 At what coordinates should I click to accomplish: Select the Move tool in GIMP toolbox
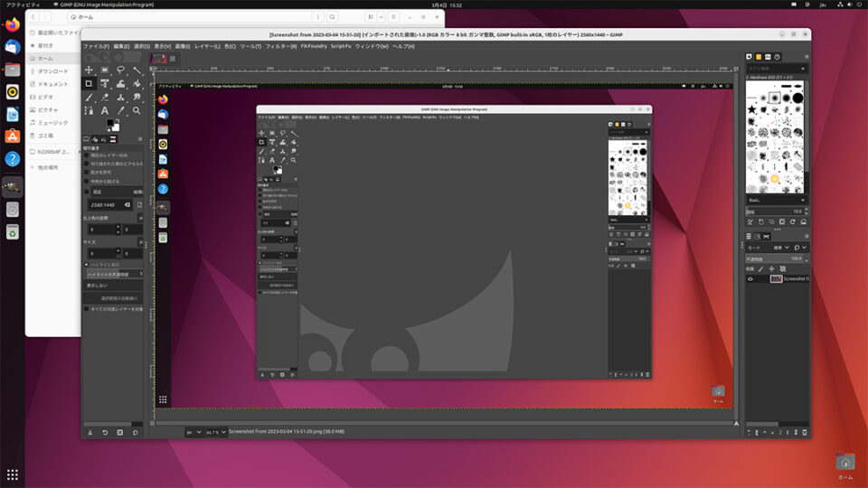[x=89, y=70]
